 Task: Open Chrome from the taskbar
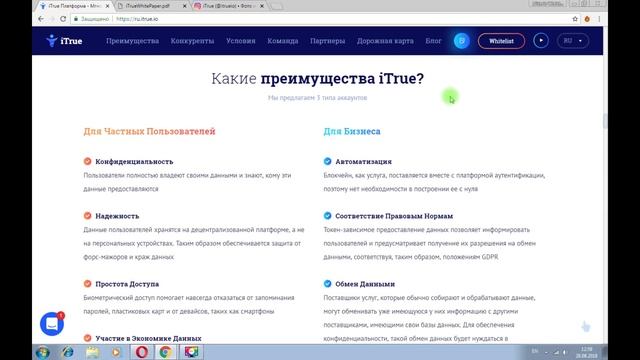(x=165, y=352)
